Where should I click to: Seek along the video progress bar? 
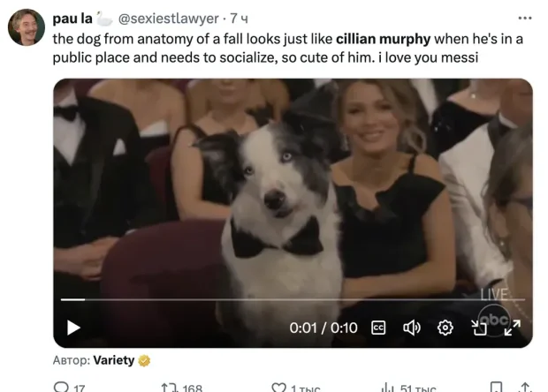pyautogui.click(x=293, y=299)
